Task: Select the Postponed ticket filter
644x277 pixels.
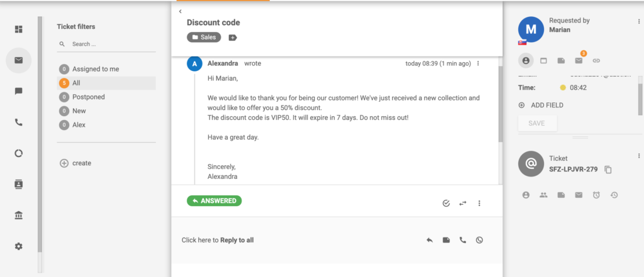Action: point(88,97)
